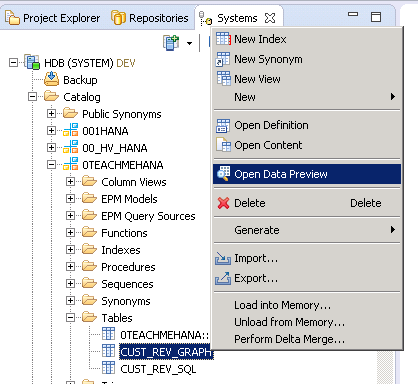Select the Systems tab
The width and height of the screenshot is (418, 384).
(237, 18)
